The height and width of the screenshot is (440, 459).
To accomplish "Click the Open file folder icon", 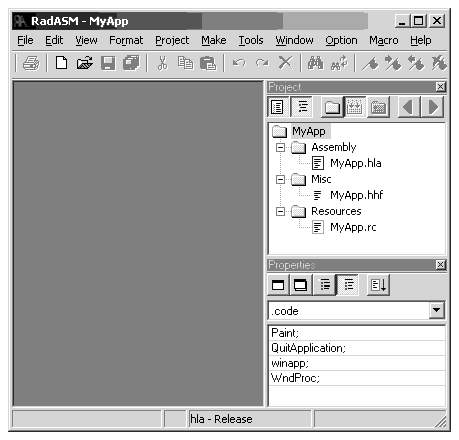I will coord(85,63).
